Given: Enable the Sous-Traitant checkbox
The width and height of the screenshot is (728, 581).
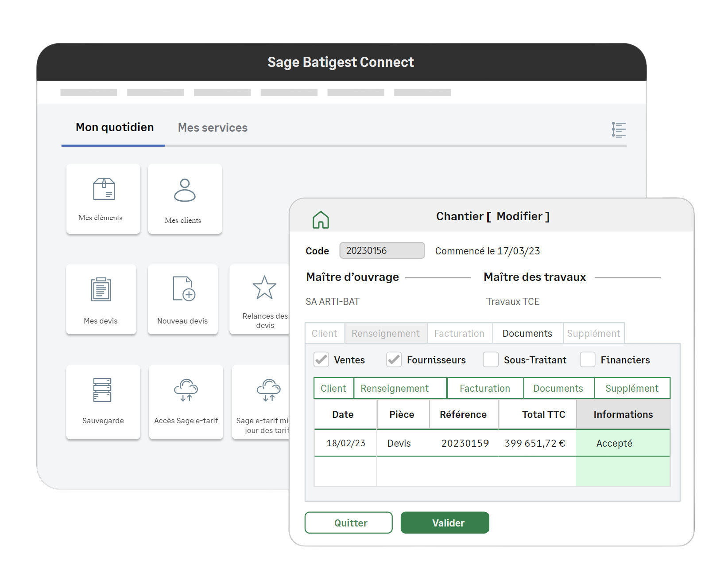Looking at the screenshot, I should [491, 359].
